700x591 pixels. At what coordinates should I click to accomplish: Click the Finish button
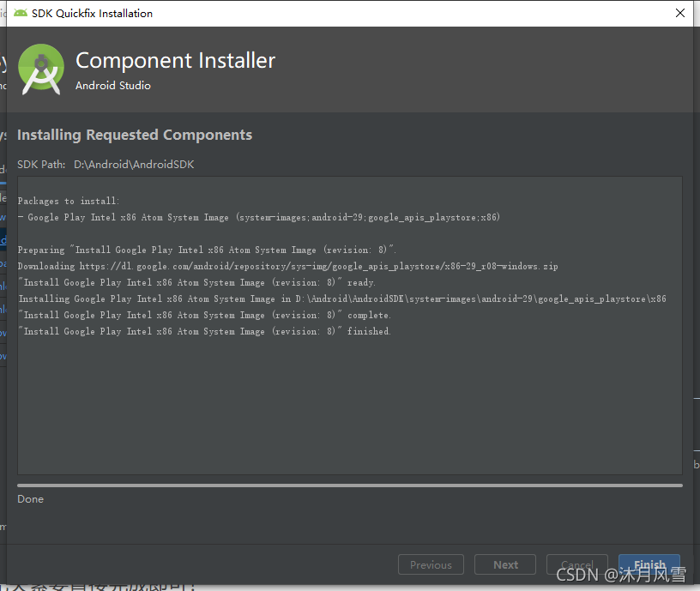coord(649,564)
